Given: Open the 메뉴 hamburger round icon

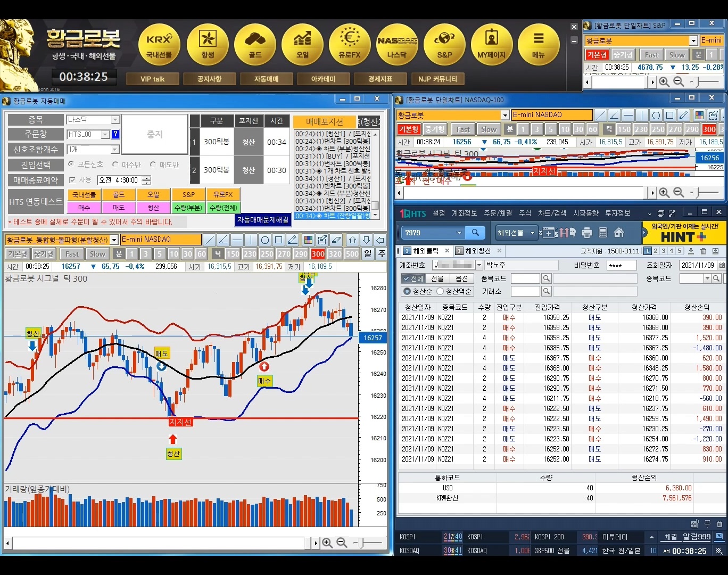Looking at the screenshot, I should coord(539,45).
